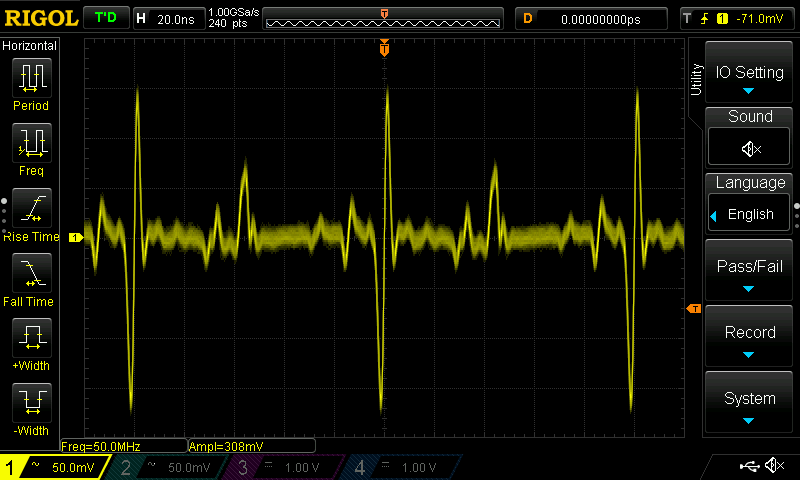Open the Pass/Fail submenu
The height and width of the screenshot is (480, 800).
[x=748, y=270]
